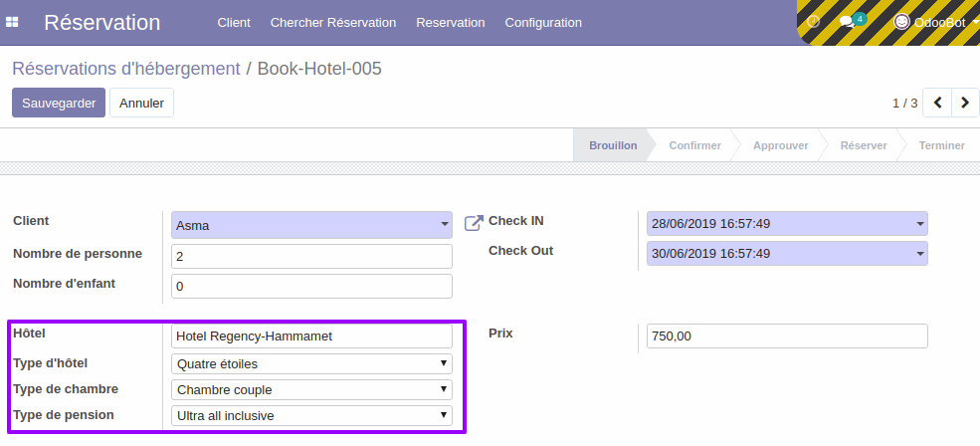Go to next record arrow
The image size is (980, 446).
pyautogui.click(x=965, y=103)
